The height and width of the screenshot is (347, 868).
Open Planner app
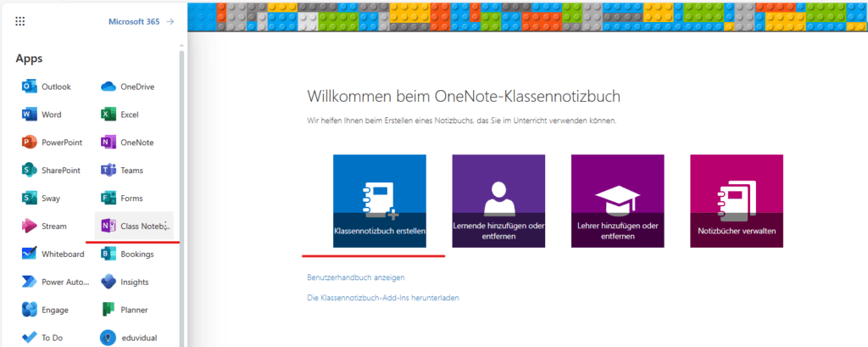[x=125, y=310]
